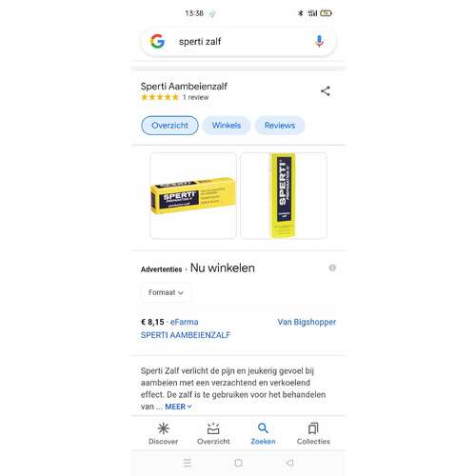Switch to the Winkels chip
This screenshot has width=476, height=476.
pos(227,126)
